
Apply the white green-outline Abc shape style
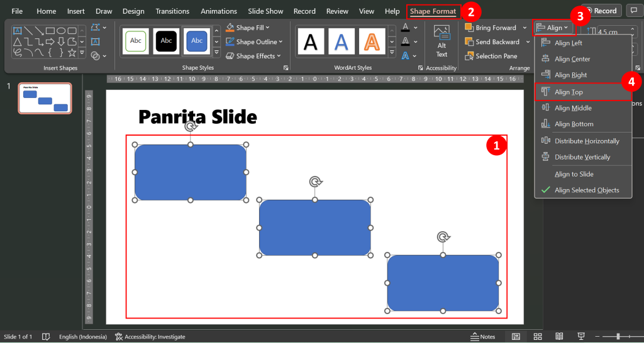click(136, 41)
